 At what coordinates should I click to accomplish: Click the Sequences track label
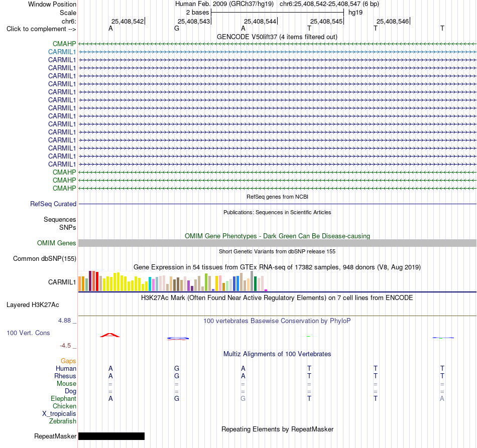point(60,219)
